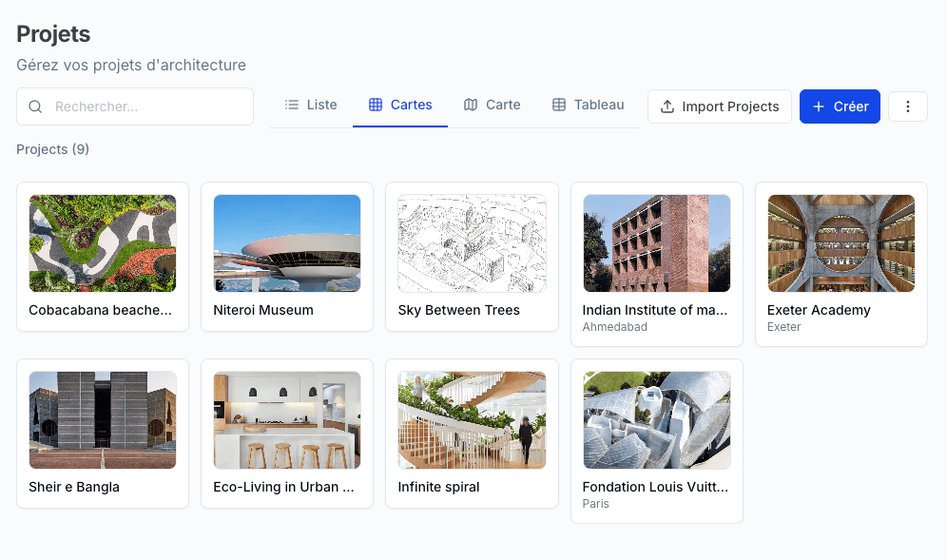Viewport: 947px width, 560px height.
Task: Click the Cartes grid icon
Action: (376, 106)
